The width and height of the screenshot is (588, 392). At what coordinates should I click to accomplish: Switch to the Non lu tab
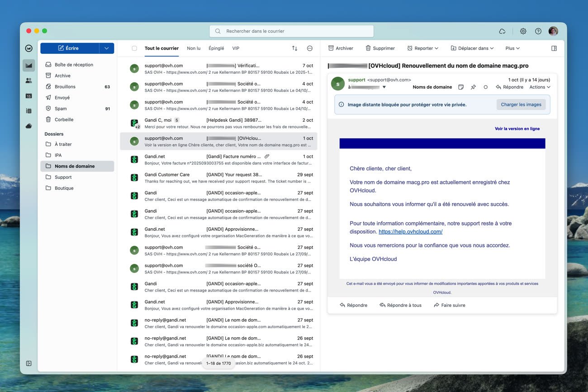(194, 48)
